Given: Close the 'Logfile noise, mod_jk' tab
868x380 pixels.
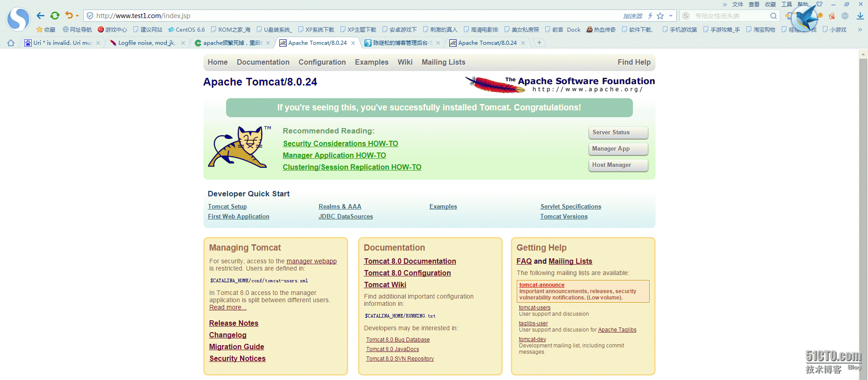Looking at the screenshot, I should 183,43.
